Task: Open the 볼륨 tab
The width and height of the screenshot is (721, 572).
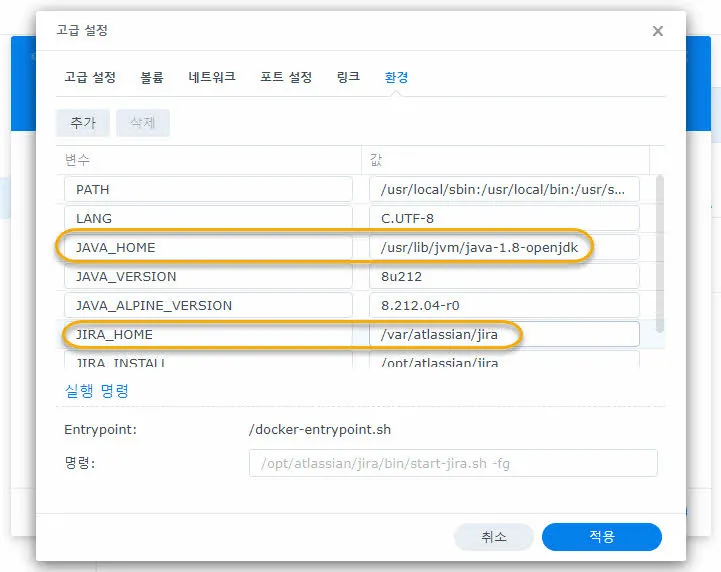Action: [152, 77]
